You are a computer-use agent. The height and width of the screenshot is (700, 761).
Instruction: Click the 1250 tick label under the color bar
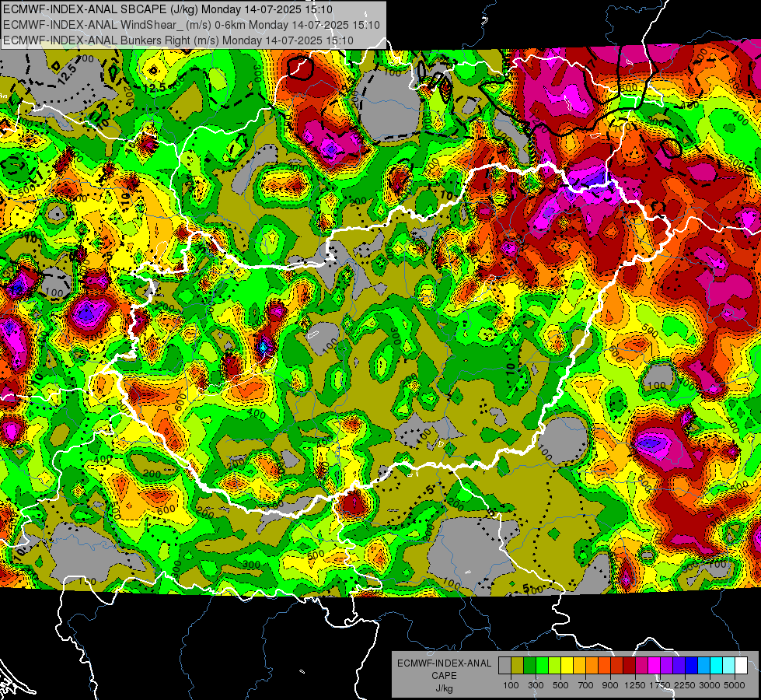(x=635, y=685)
